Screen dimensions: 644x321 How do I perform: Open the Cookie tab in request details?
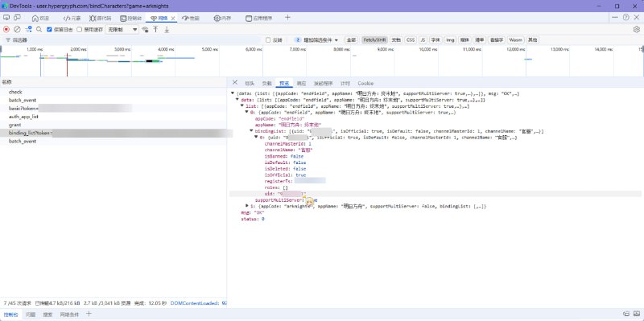click(365, 84)
